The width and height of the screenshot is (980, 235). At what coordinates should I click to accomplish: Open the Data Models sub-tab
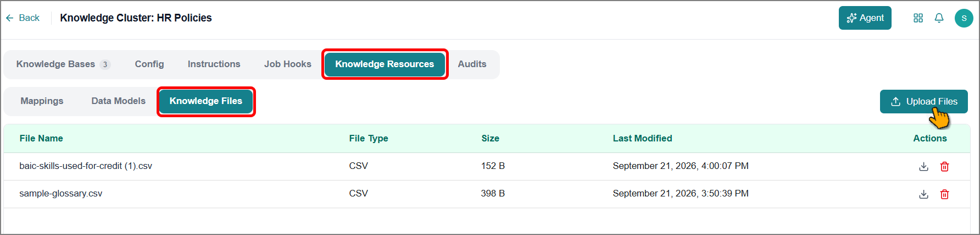point(118,101)
